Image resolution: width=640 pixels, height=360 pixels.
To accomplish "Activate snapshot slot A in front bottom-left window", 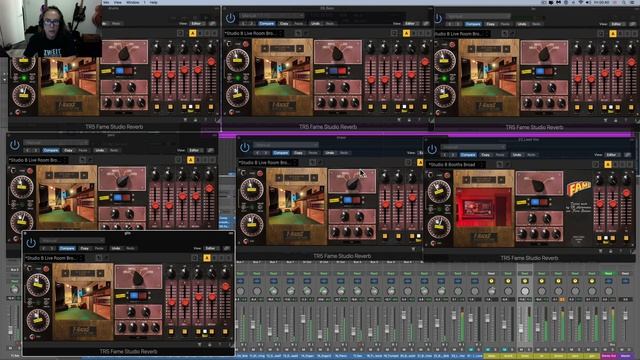I will click(x=207, y=258).
